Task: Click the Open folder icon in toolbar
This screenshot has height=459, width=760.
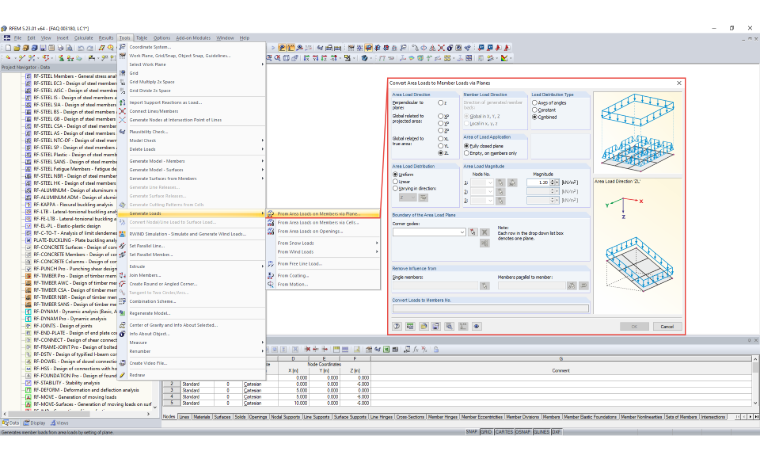Action: click(x=17, y=48)
